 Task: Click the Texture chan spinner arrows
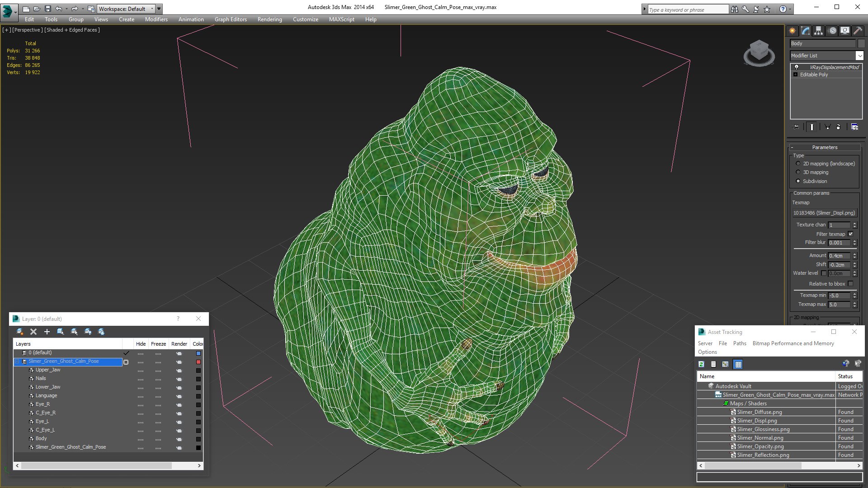[x=854, y=225]
